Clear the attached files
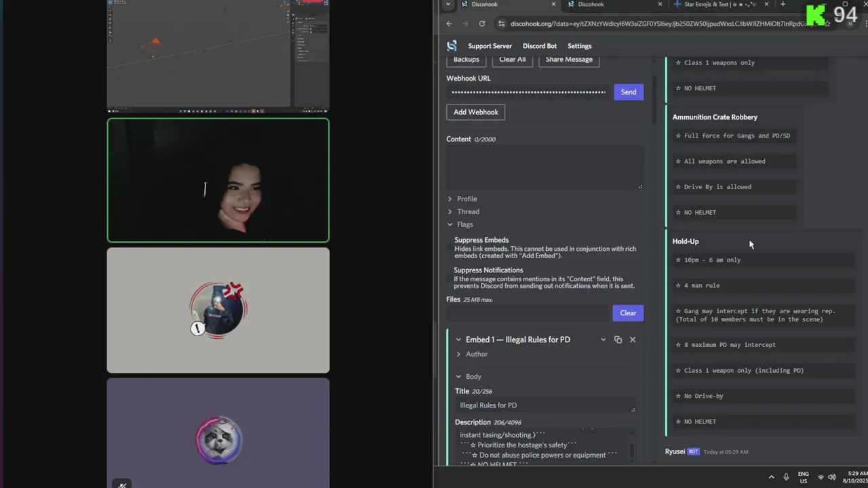The image size is (868, 488). (x=628, y=313)
